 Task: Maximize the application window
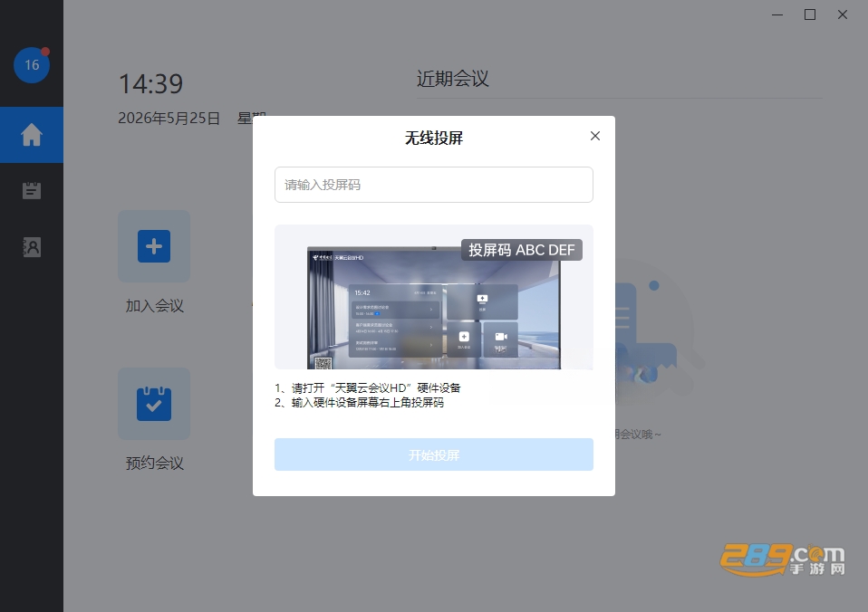pos(810,15)
